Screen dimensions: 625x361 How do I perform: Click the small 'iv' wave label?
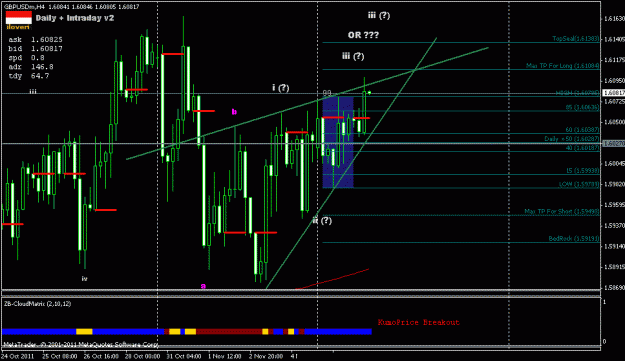pyautogui.click(x=84, y=279)
